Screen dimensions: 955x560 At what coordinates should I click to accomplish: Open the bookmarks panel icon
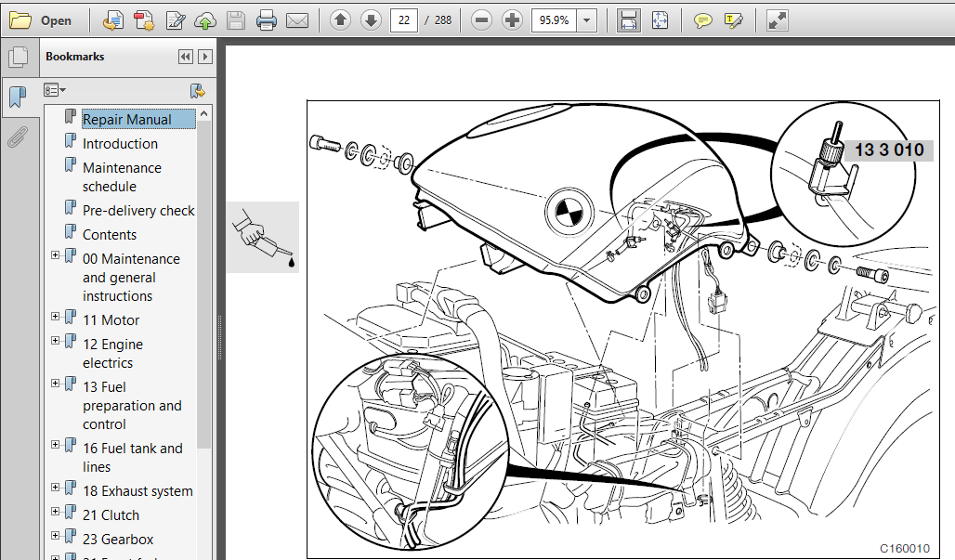[19, 97]
